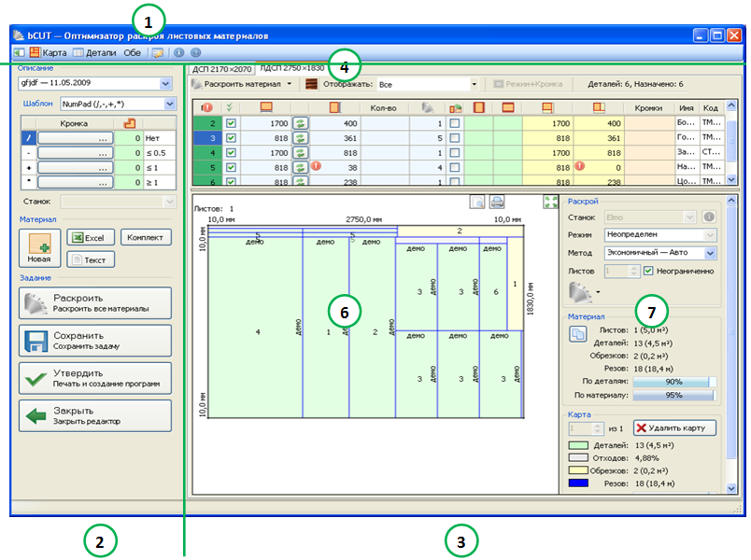
Task: Click the red warning icon beside 38
Action: [316, 166]
